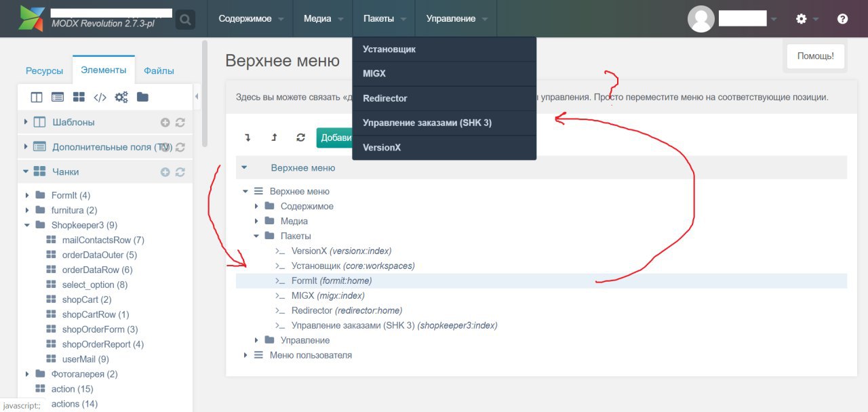
Task: Click new template toolbar icon
Action: 37,98
